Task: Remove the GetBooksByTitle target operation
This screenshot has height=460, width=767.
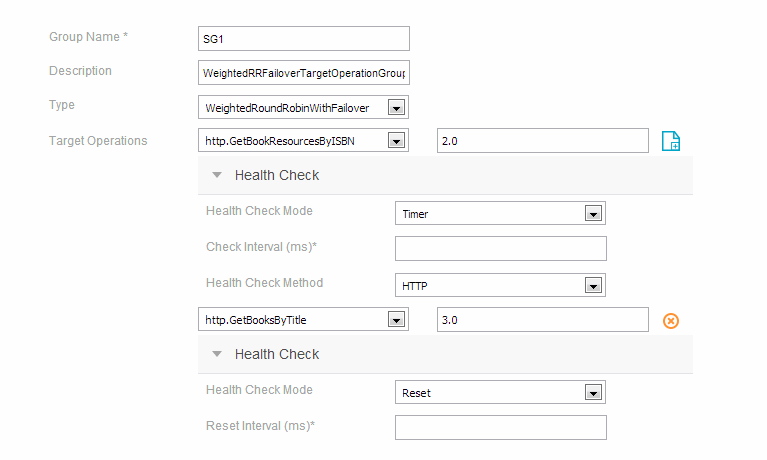Action: point(671,321)
